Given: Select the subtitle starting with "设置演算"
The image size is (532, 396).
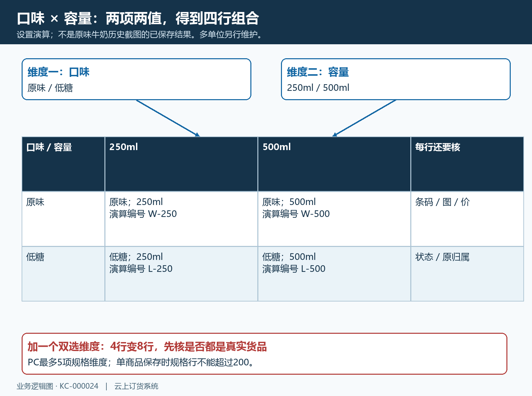Looking at the screenshot, I should point(140,35).
